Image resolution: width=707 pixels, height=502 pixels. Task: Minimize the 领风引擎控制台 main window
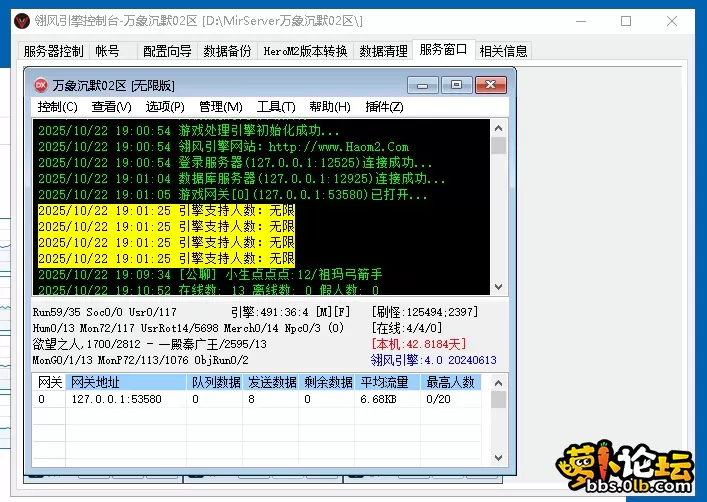pyautogui.click(x=581, y=21)
